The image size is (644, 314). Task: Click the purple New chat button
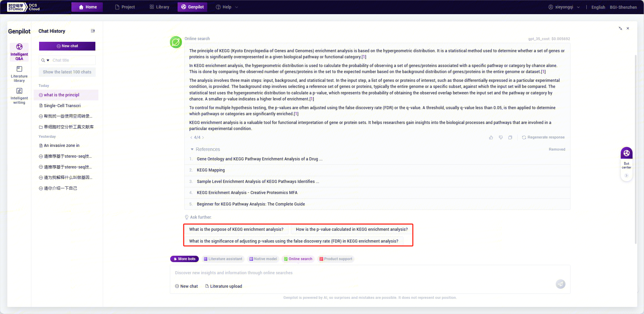[67, 46]
